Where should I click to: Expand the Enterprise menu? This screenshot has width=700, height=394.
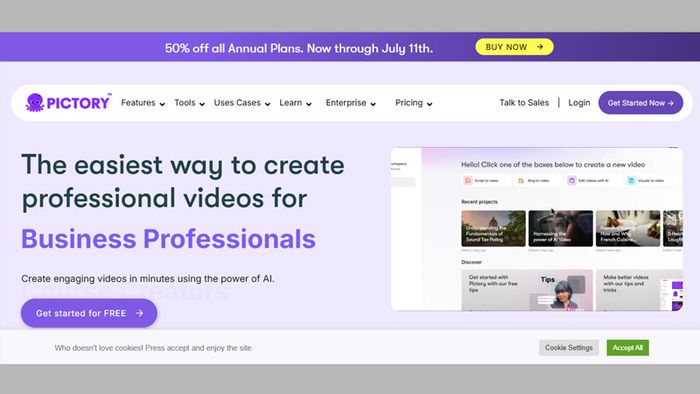[350, 103]
